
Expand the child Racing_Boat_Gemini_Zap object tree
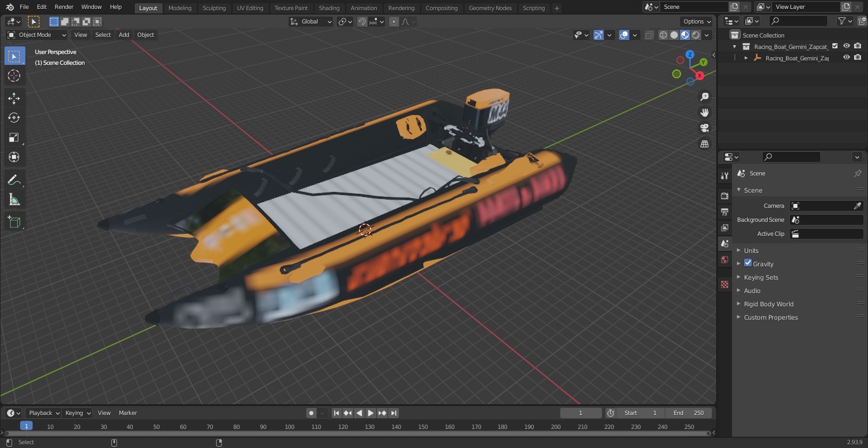point(746,58)
